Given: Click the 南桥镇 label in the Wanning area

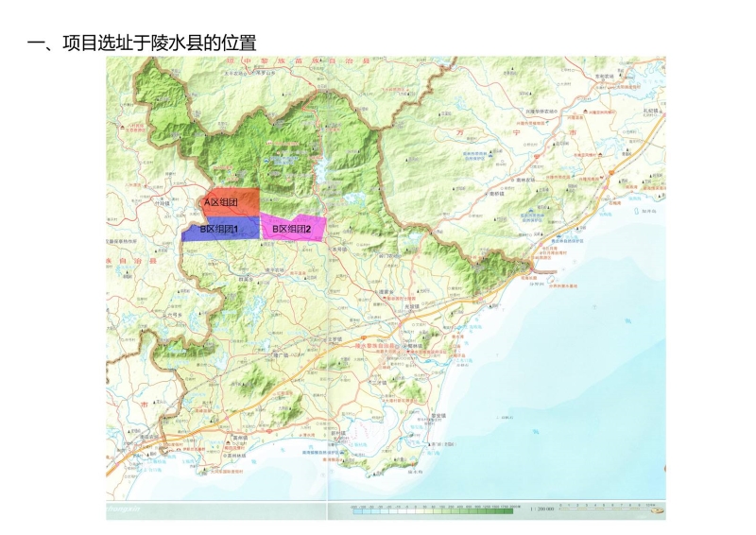Looking at the screenshot, I should click(497, 194).
